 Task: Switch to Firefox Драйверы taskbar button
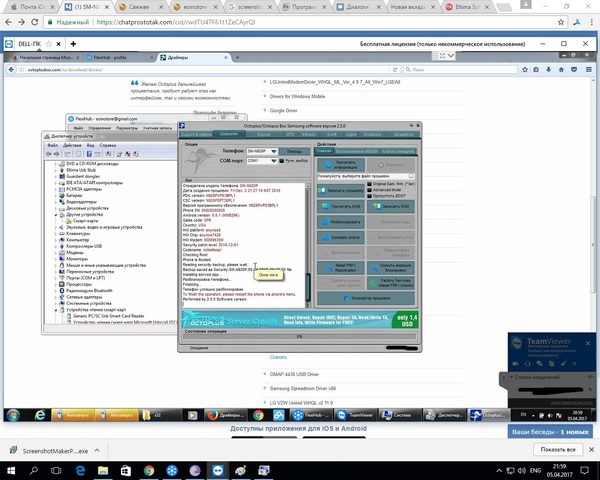[x=226, y=415]
